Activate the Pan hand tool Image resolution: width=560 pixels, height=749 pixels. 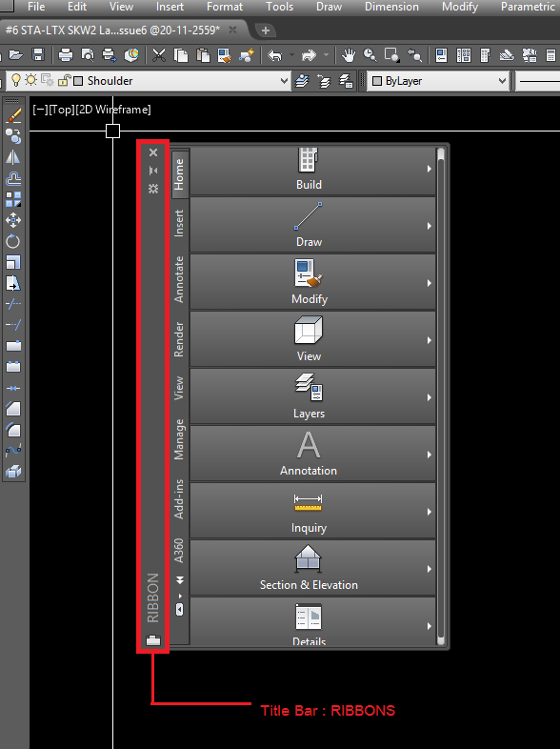point(349,55)
